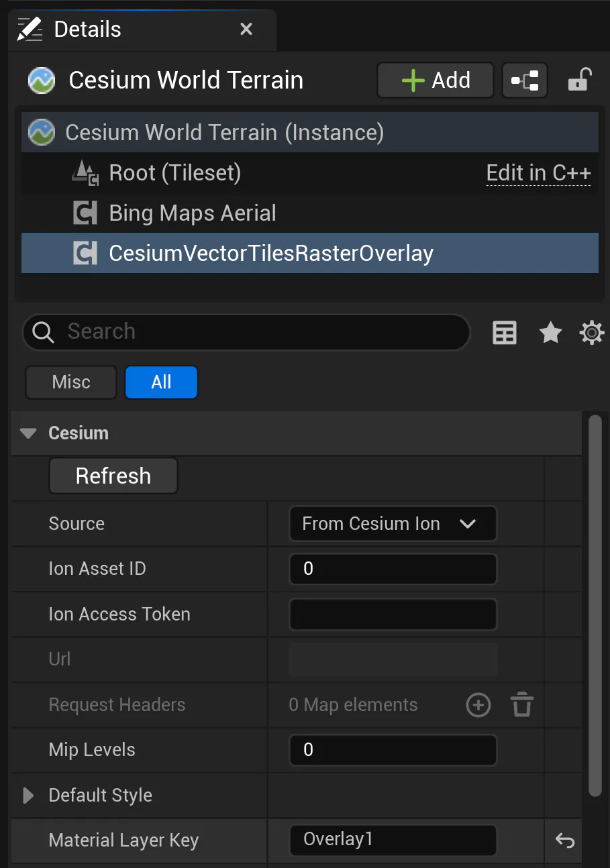Open the Blueprint/add script hierarchy icon button

[x=525, y=80]
